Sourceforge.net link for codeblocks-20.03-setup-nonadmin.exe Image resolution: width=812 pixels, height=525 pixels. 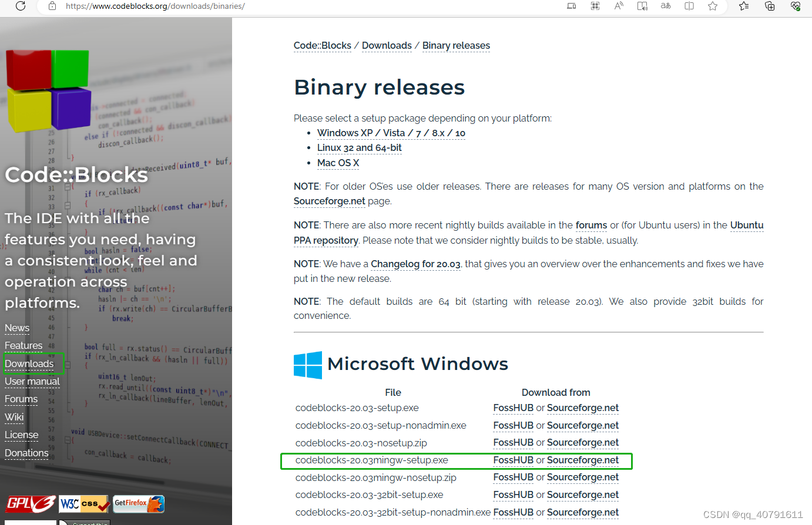point(583,425)
